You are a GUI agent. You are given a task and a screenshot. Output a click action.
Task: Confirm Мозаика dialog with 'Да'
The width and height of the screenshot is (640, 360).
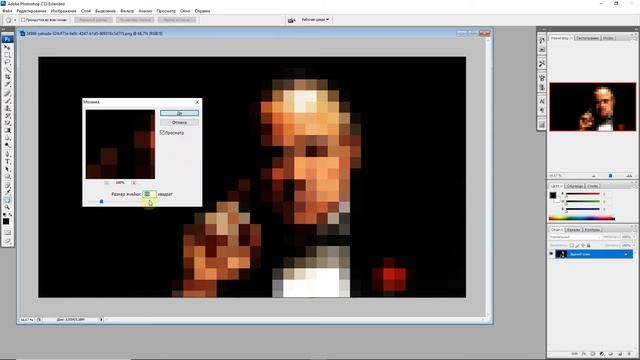[179, 113]
